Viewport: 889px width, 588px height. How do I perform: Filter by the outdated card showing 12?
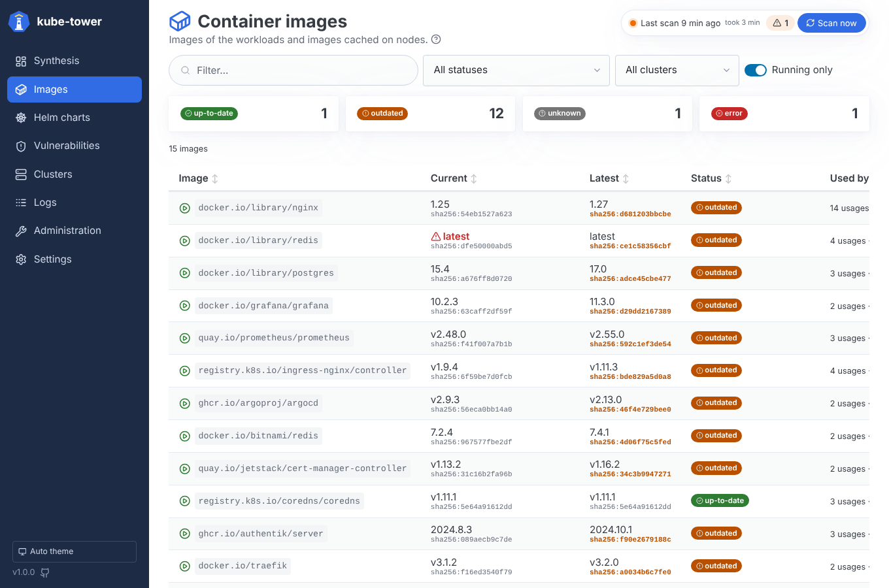430,114
